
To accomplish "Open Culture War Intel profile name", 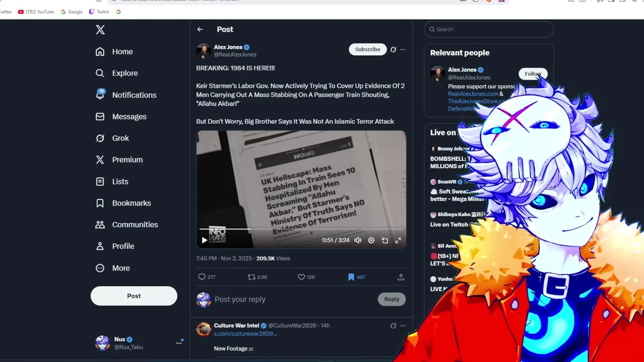I will [x=236, y=326].
